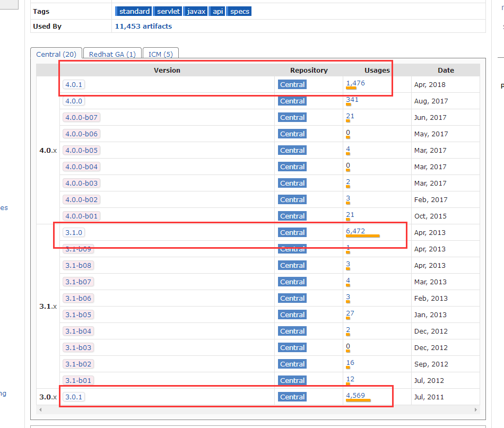Click the Central repository badge for version 4.0.1
This screenshot has height=428, width=504.
pos(292,84)
